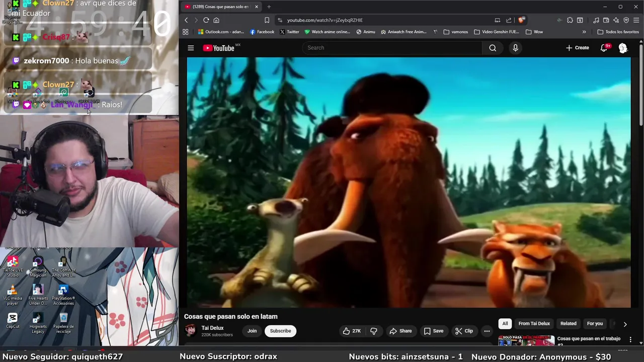Open the Brave extensions puzzle dropdown
This screenshot has height=362, width=644.
[570, 20]
